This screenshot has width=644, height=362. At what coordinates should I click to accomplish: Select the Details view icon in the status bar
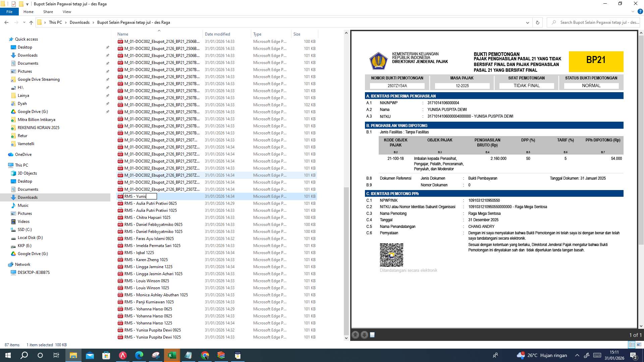632,345
